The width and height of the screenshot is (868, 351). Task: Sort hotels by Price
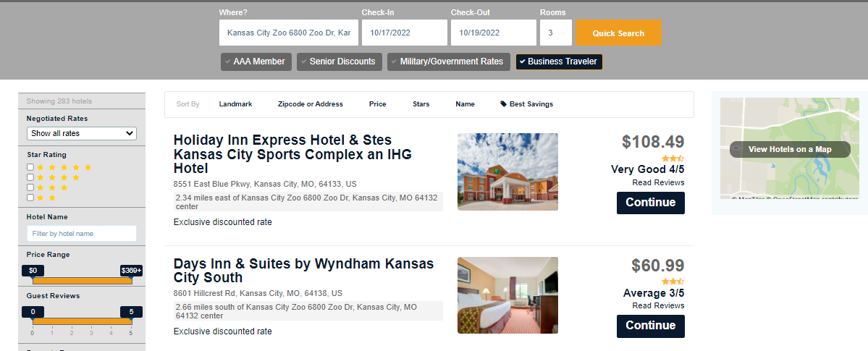(377, 104)
